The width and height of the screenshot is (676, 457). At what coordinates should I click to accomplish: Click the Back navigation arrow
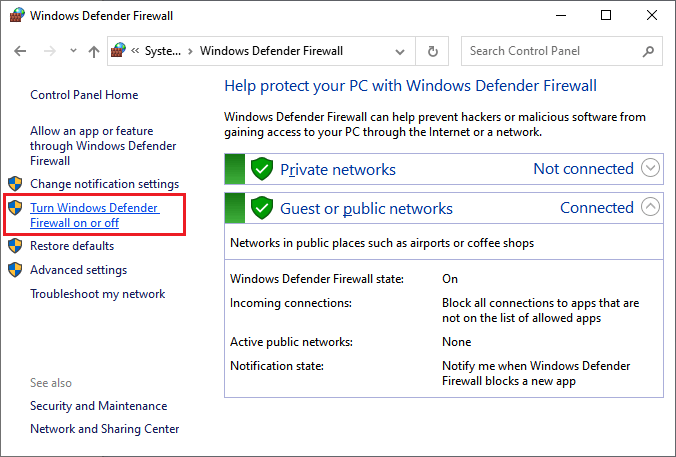pyautogui.click(x=20, y=51)
